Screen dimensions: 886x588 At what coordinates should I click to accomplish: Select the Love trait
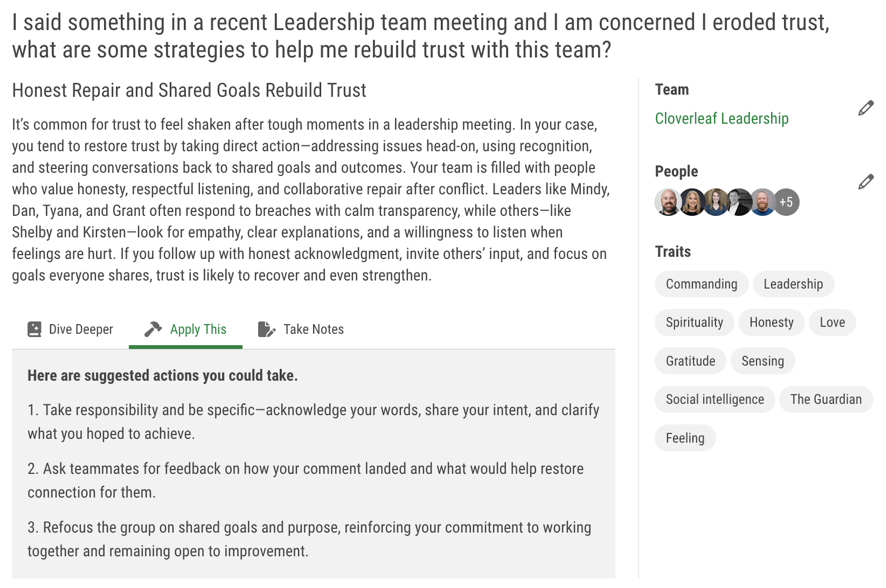[832, 322]
